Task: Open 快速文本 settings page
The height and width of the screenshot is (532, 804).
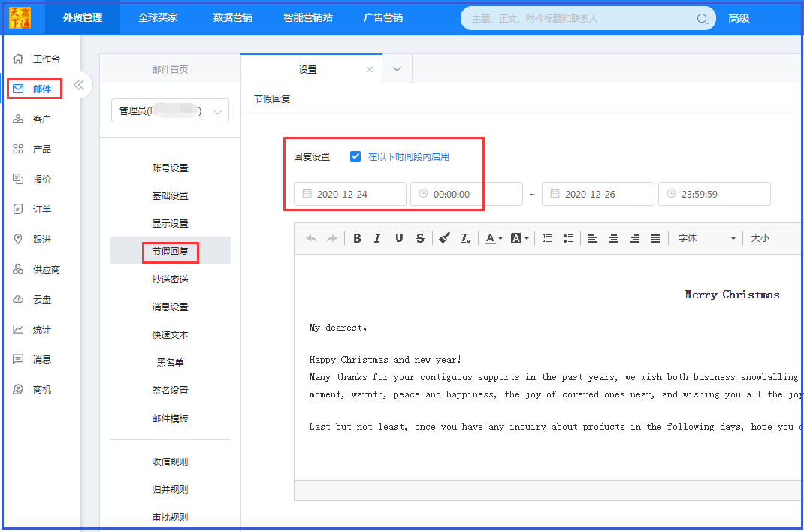Action: pos(170,334)
